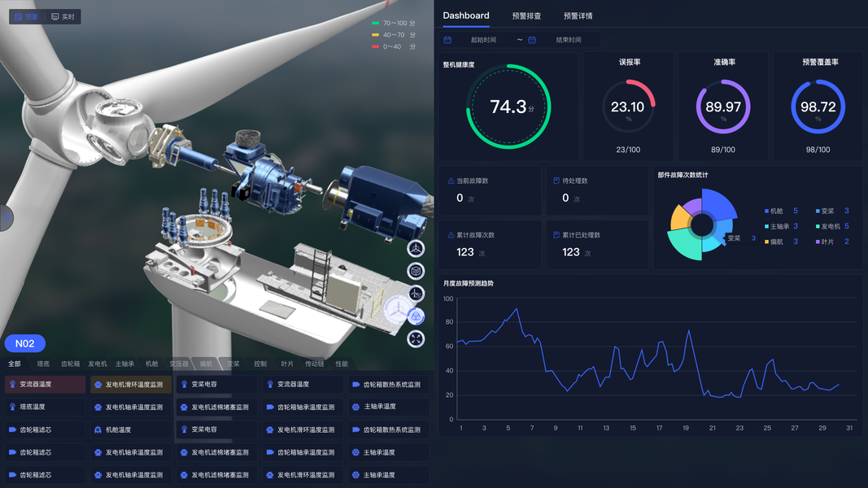Image resolution: width=868 pixels, height=488 pixels.
Task: Click the 准确率 89.97 gauge ring
Action: coord(723,107)
